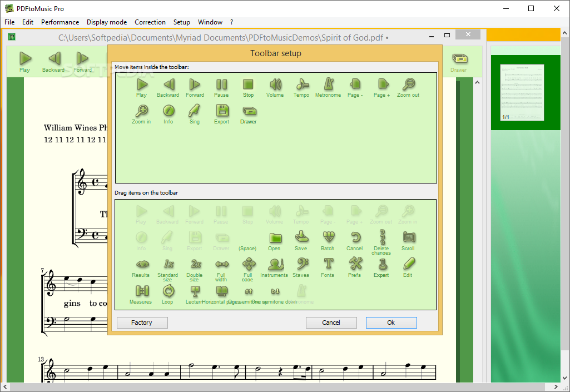Image resolution: width=570 pixels, height=392 pixels.
Task: Maximize the Spirit of God.pdf document window
Action: click(x=447, y=35)
